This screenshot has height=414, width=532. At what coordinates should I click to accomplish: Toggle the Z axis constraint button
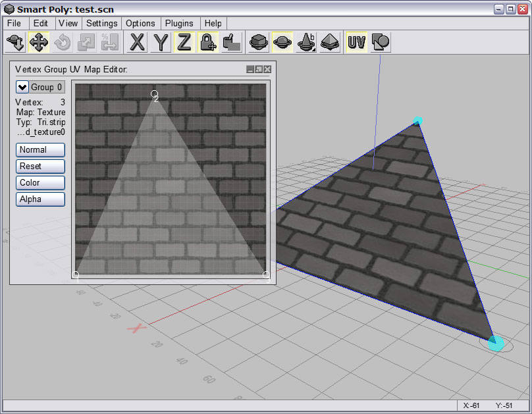click(x=184, y=43)
